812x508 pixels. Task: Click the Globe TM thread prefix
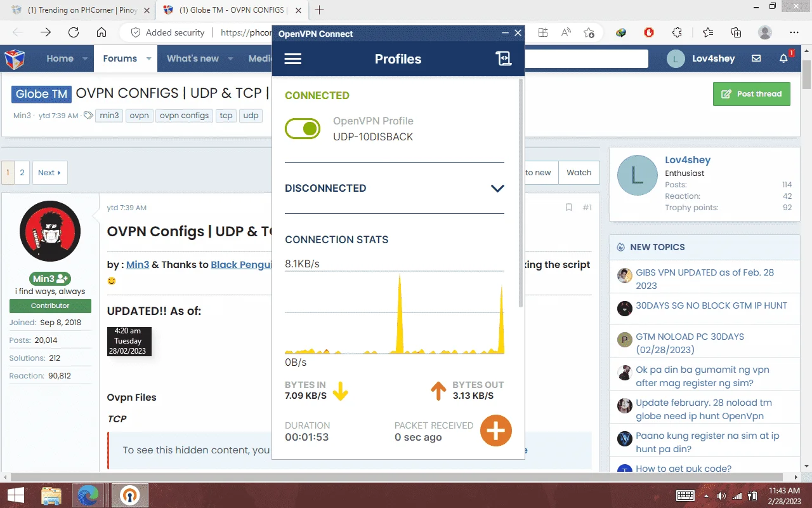pos(41,94)
